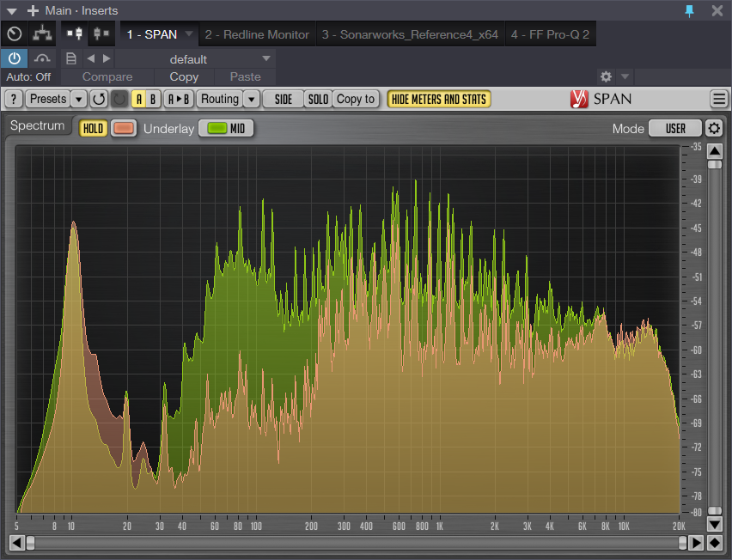Expand the Routing dropdown arrow
The height and width of the screenshot is (560, 732).
pos(251,99)
